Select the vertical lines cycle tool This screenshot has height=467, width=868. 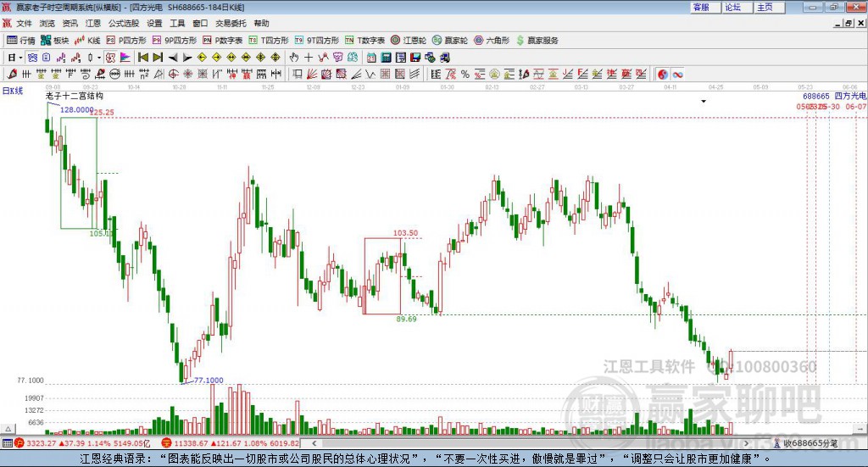point(26,74)
